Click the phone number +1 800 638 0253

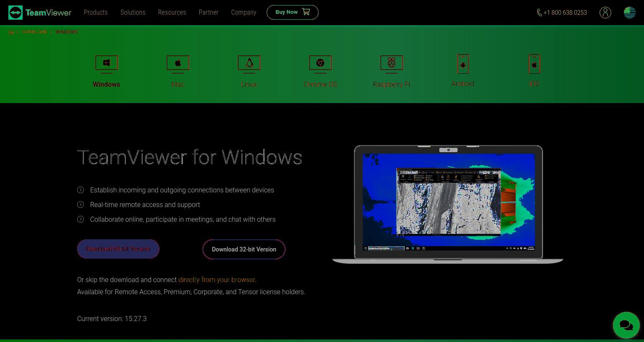pyautogui.click(x=565, y=13)
